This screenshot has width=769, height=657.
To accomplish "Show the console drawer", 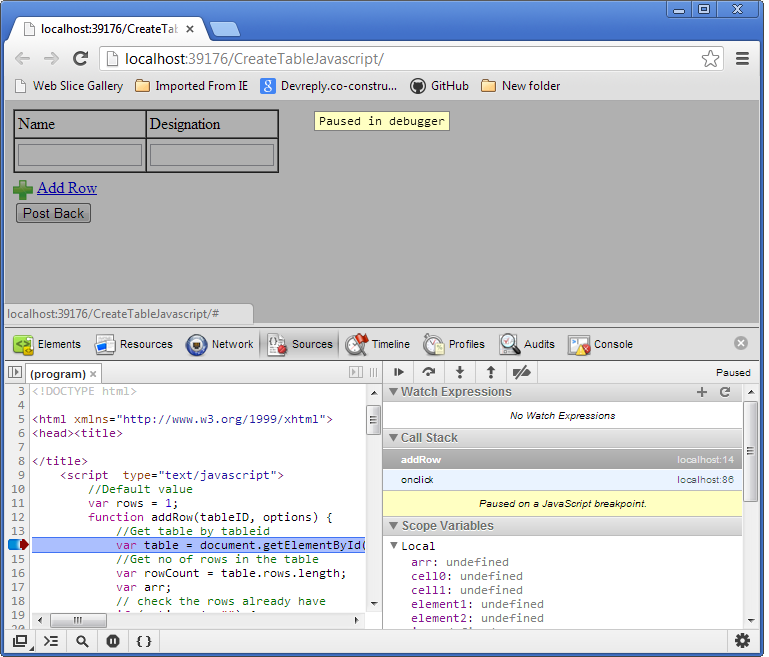I will [x=51, y=641].
